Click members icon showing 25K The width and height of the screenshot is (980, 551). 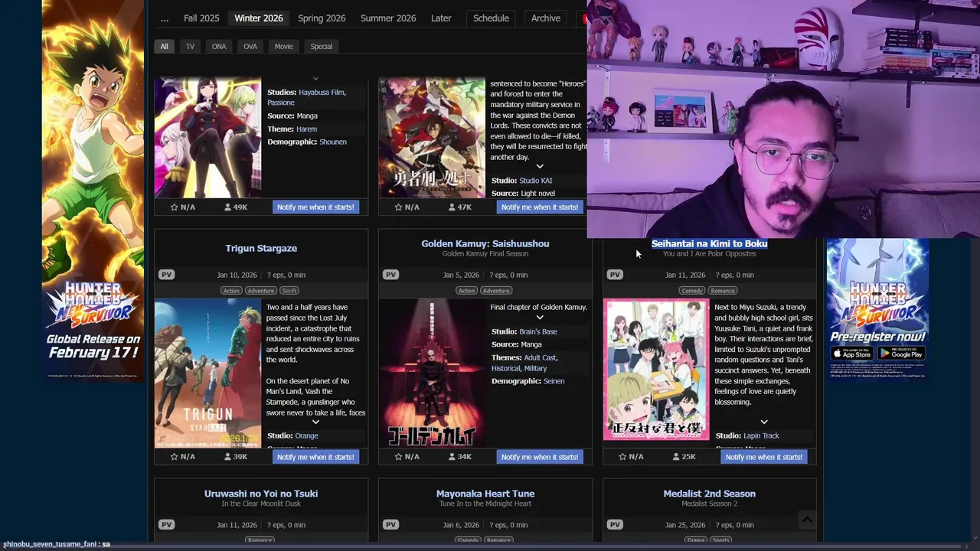tap(676, 457)
